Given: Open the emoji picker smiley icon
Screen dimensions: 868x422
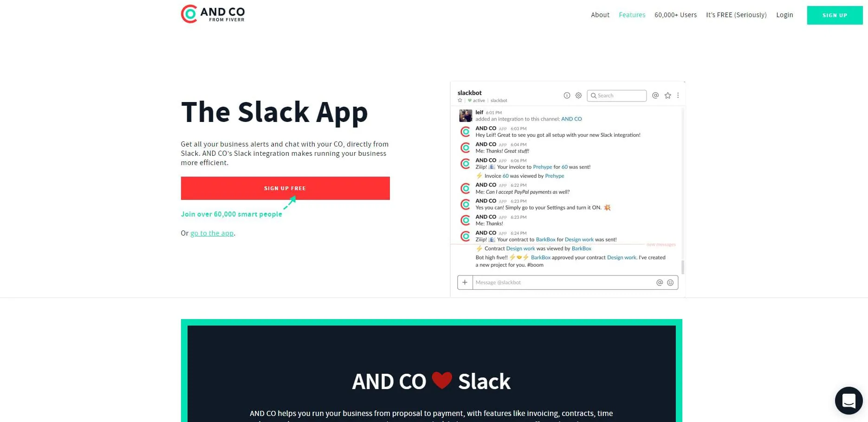Looking at the screenshot, I should [670, 282].
